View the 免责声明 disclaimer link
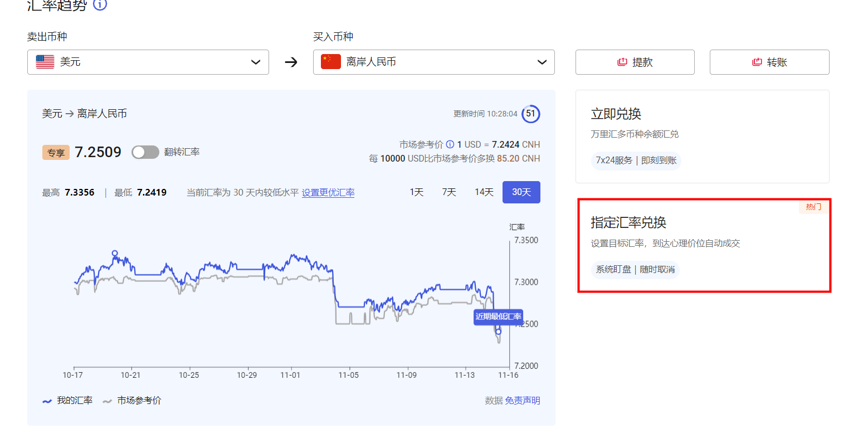868x443 pixels. [523, 400]
